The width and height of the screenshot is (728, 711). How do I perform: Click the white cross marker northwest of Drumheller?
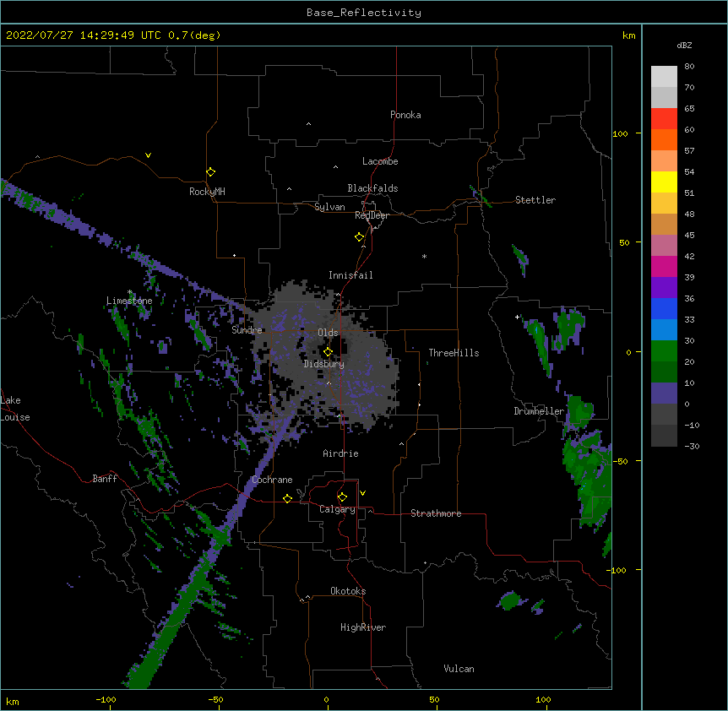coord(517,317)
